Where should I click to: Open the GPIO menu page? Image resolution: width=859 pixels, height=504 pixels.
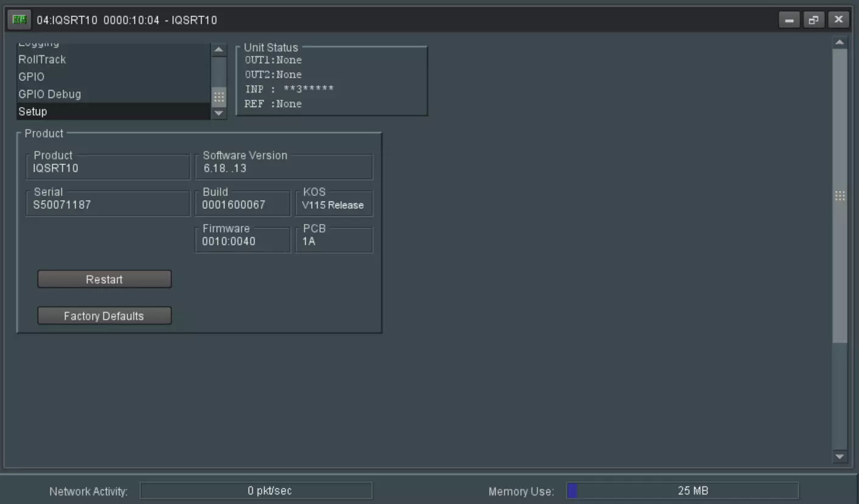(x=113, y=77)
